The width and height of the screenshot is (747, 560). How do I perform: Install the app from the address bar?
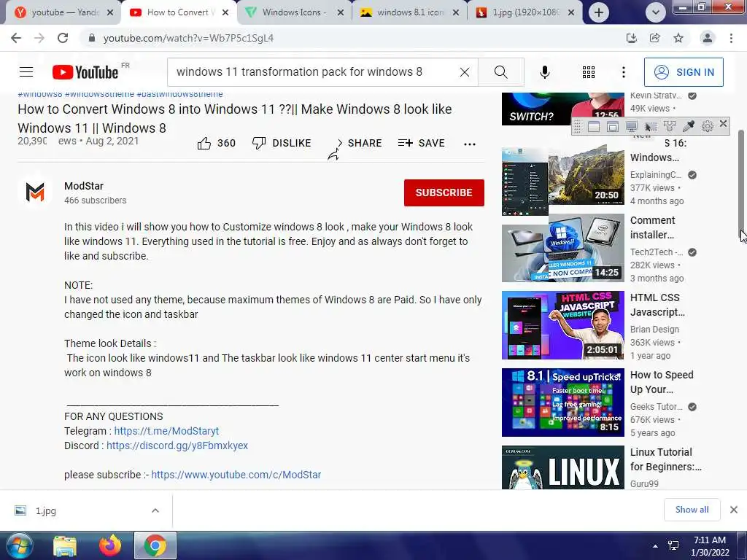pos(632,38)
